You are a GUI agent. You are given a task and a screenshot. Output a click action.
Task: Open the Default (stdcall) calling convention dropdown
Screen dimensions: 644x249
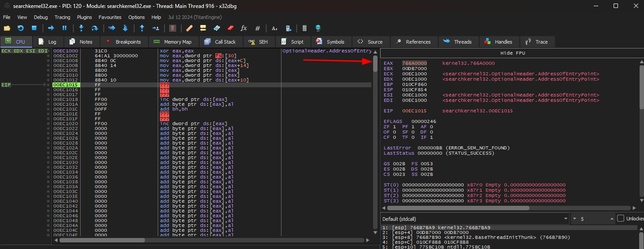pyautogui.click(x=474, y=219)
